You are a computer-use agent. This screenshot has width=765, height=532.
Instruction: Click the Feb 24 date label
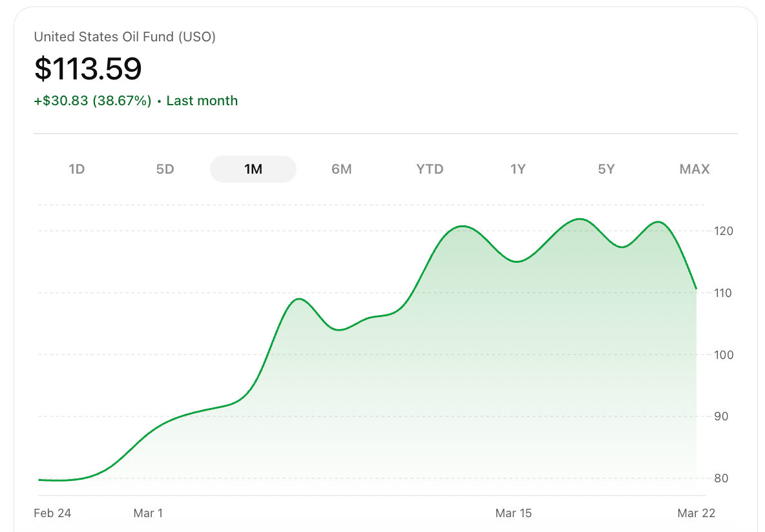point(52,513)
